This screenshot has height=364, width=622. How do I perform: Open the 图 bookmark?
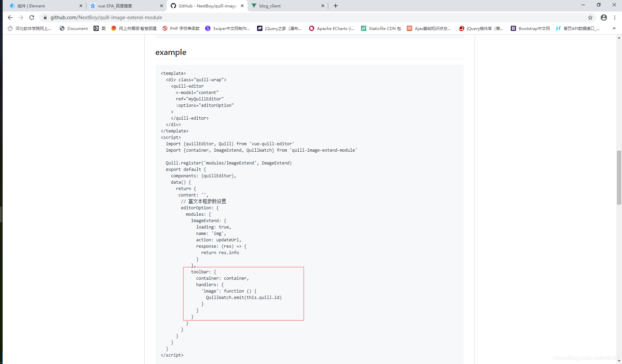tap(100, 29)
